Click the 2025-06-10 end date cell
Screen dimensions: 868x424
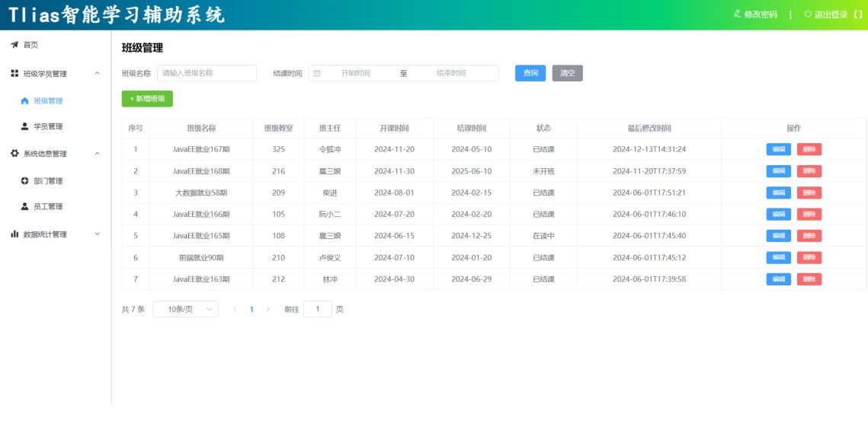point(472,171)
